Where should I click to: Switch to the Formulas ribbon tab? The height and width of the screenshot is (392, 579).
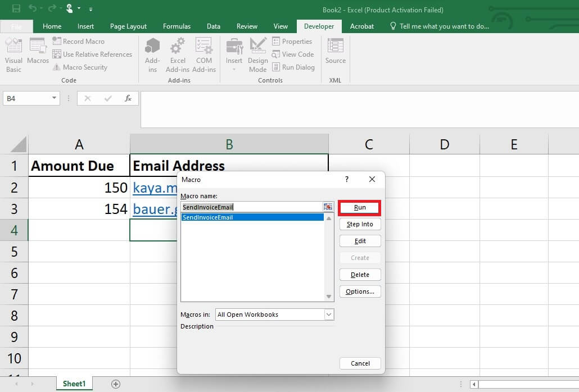click(x=177, y=26)
